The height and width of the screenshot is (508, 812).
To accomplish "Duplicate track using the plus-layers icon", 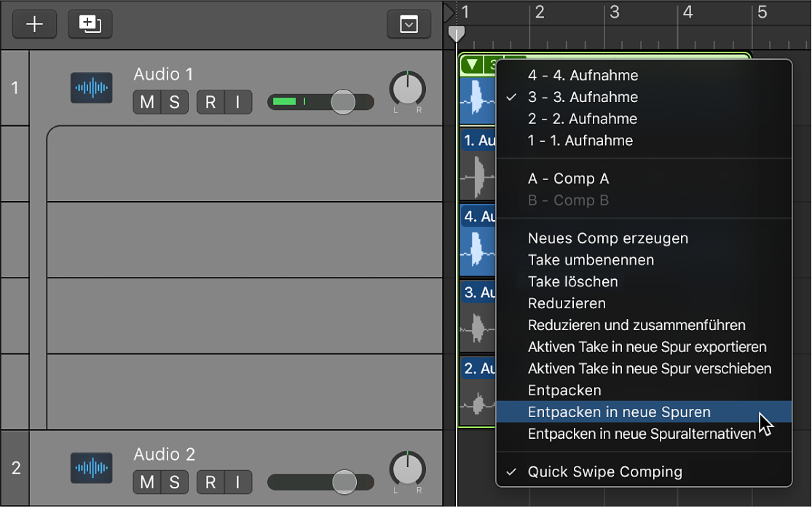I will [90, 24].
